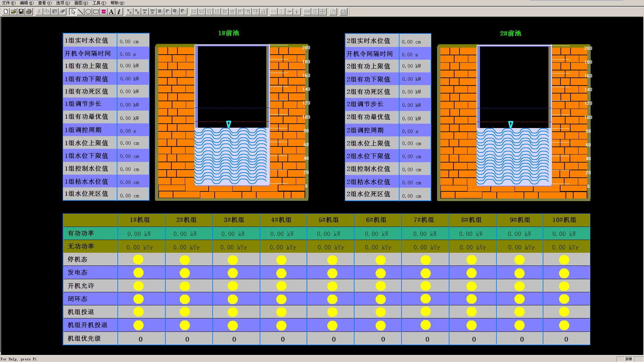The height and width of the screenshot is (362, 644).
Task: Click 3#机组 column header
Action: tap(234, 220)
